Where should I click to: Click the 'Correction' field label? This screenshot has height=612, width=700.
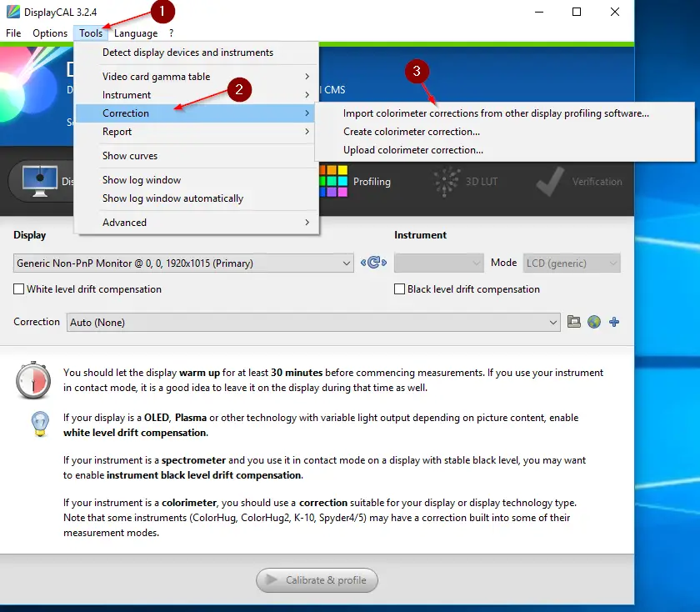tap(37, 322)
